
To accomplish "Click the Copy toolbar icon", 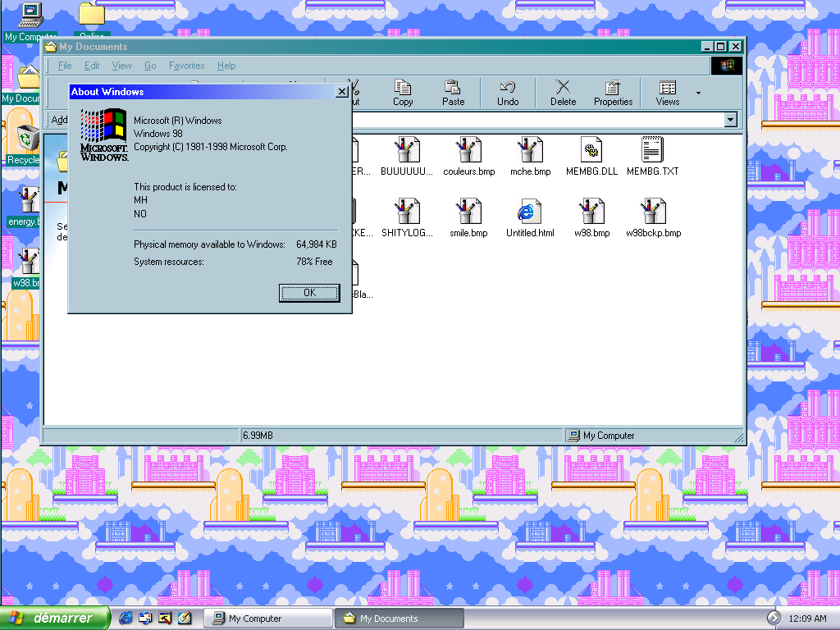I will [x=403, y=92].
